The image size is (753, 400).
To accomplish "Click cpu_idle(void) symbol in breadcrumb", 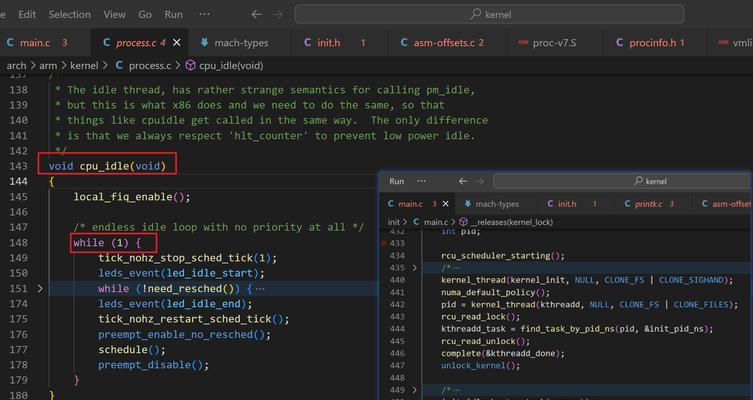I will 231,65.
